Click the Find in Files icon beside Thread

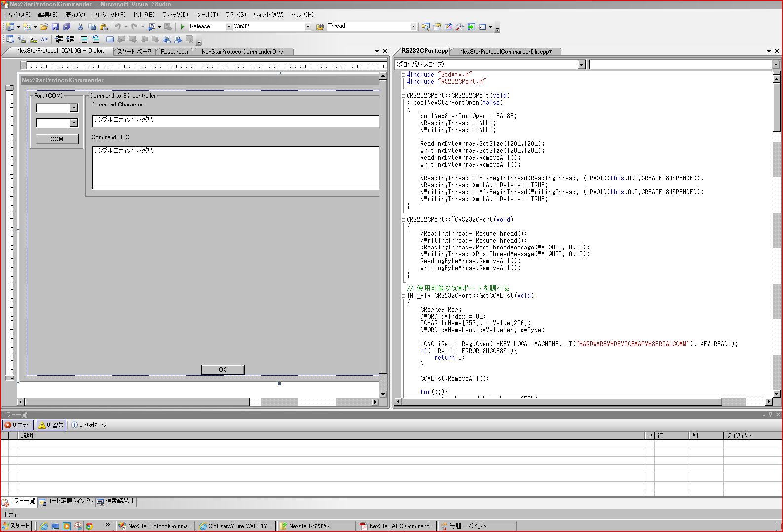tap(320, 27)
